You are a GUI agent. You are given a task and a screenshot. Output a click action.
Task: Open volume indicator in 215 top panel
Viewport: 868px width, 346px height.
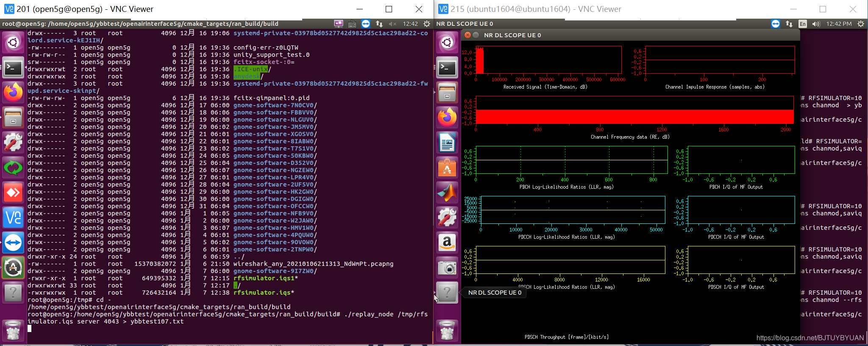[816, 24]
